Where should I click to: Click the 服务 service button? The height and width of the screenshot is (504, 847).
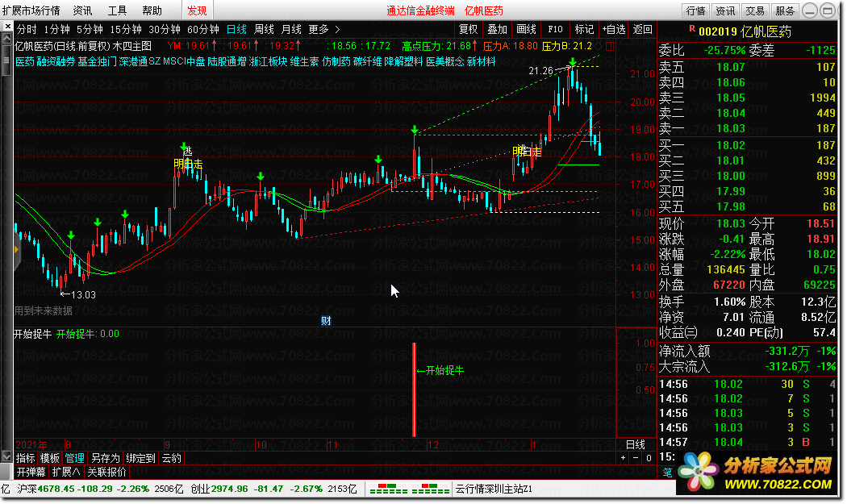click(785, 10)
